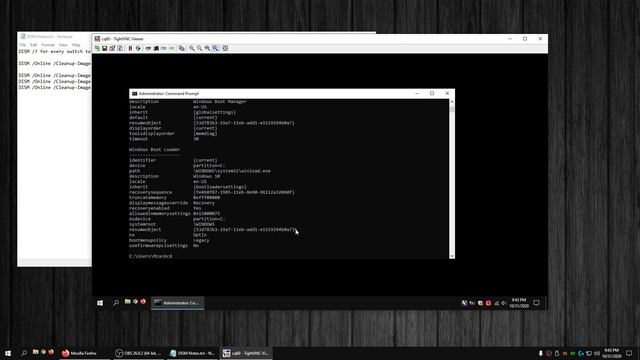The height and width of the screenshot is (360, 640).
Task: Click the Connection Info icon in TightVNC toolbar
Action: click(120, 48)
